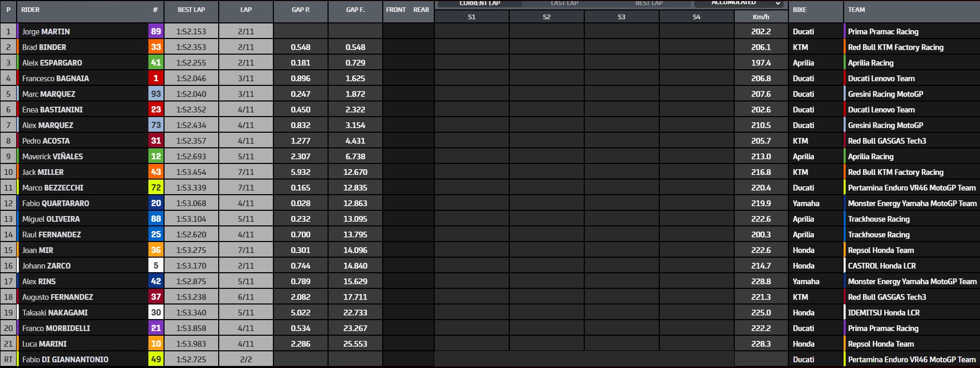This screenshot has height=368, width=980.
Task: Click best lap time 1:52.046
Action: (191, 79)
